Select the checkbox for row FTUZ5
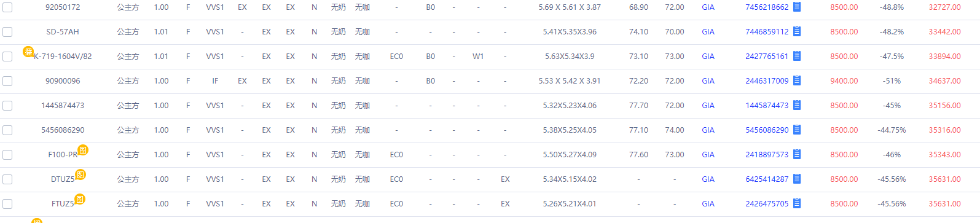The height and width of the screenshot is (223, 980). 7,204
